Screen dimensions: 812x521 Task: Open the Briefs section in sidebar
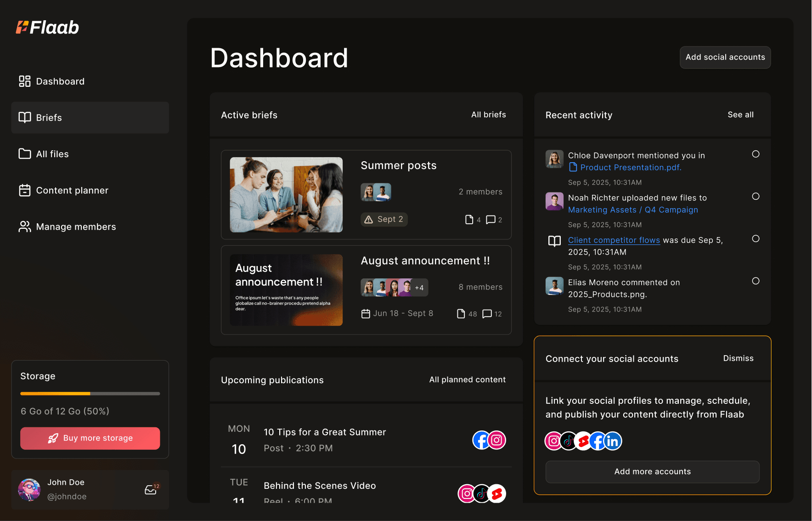coord(90,118)
